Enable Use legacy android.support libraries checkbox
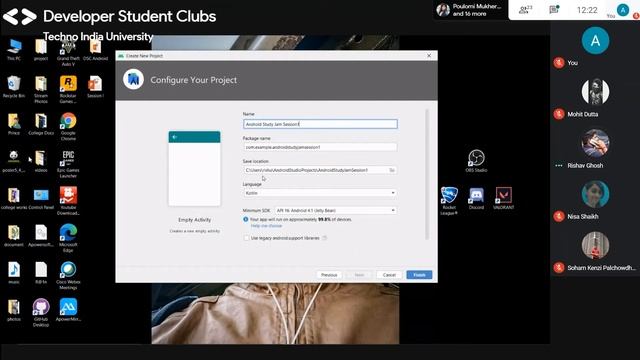 pos(247,238)
